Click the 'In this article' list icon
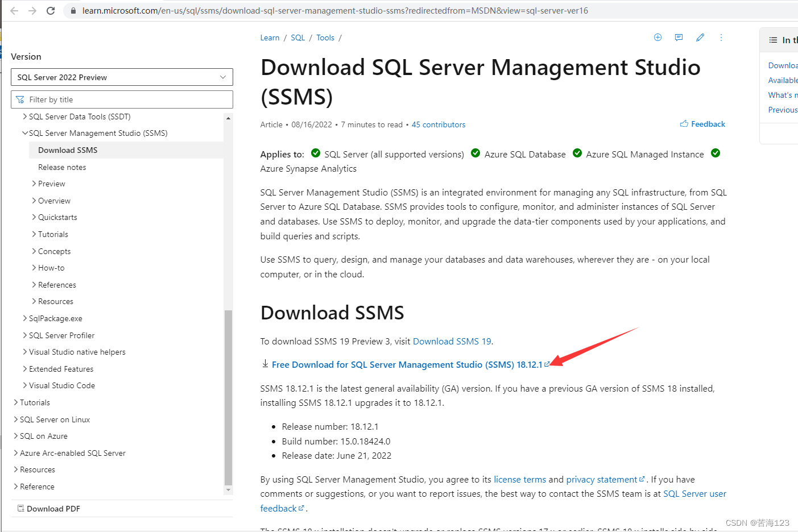The image size is (798, 532). coord(773,40)
